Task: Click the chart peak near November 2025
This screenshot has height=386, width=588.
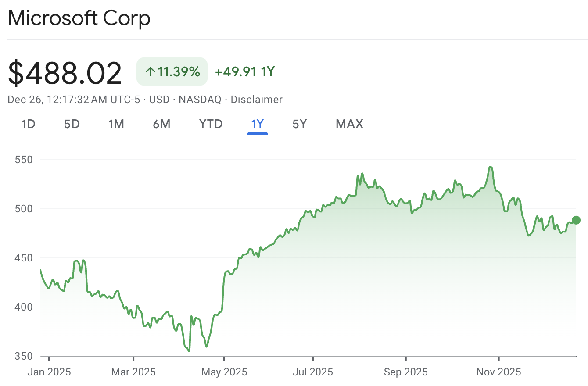Action: (x=491, y=167)
